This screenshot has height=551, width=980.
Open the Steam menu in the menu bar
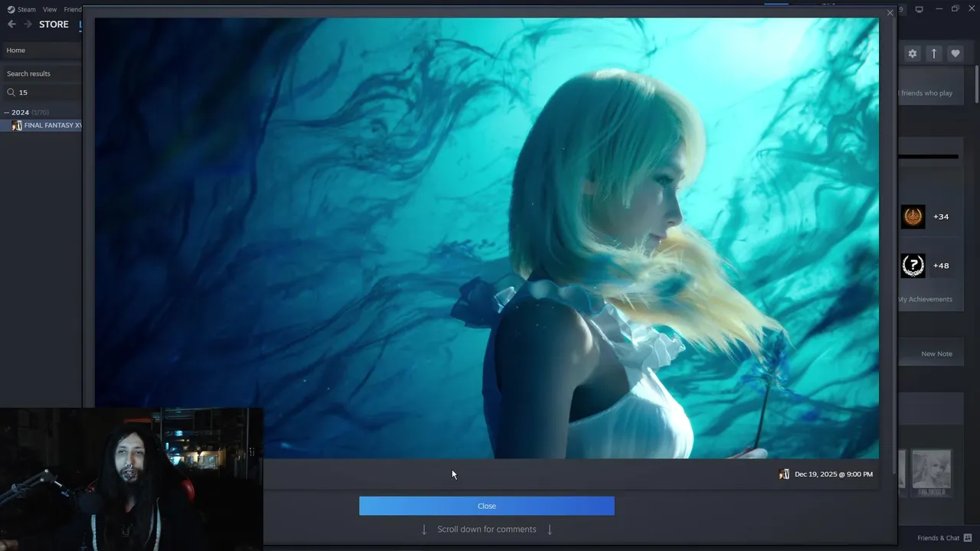point(27,9)
